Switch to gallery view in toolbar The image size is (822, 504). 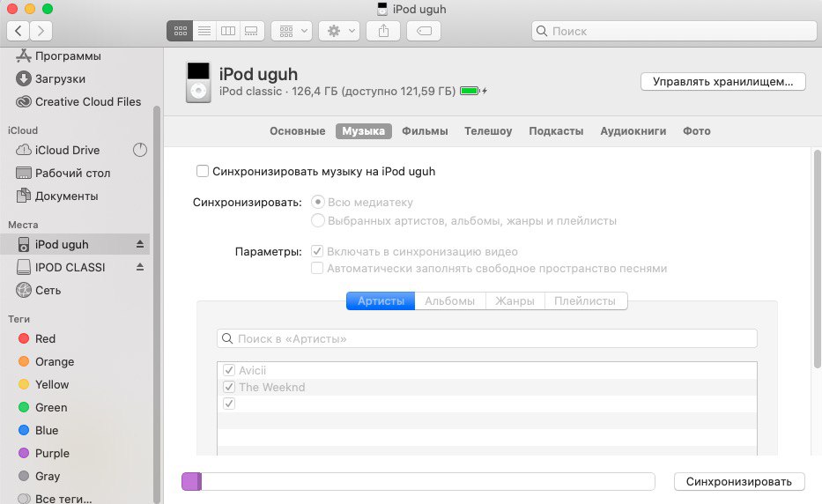click(252, 31)
